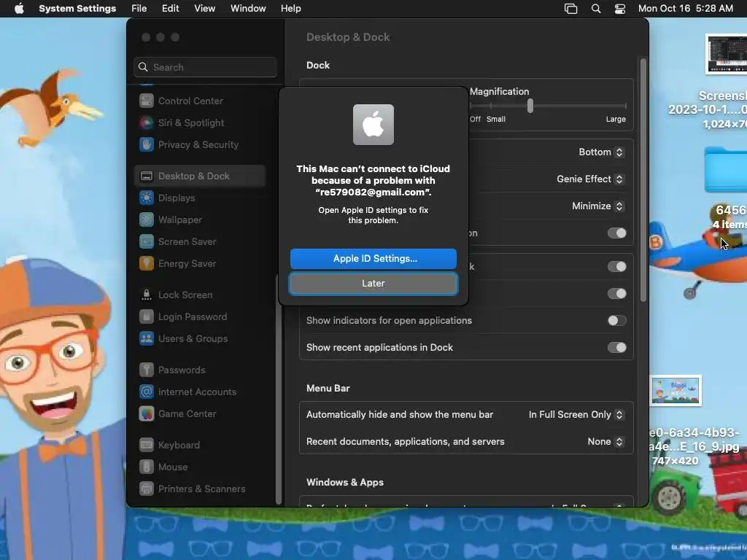Screen dimensions: 747x560
Task: Open the Bottom position dropdown
Action: click(601, 152)
